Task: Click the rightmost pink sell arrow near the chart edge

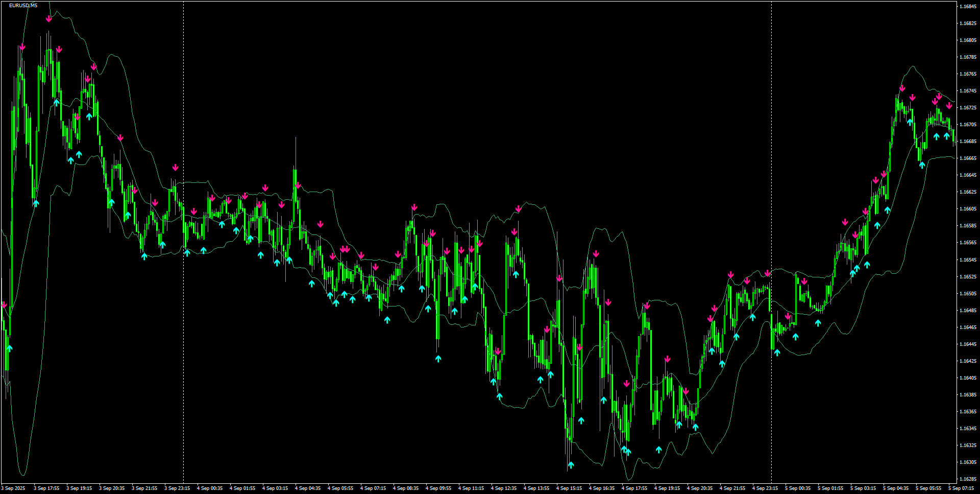Action: click(x=949, y=105)
